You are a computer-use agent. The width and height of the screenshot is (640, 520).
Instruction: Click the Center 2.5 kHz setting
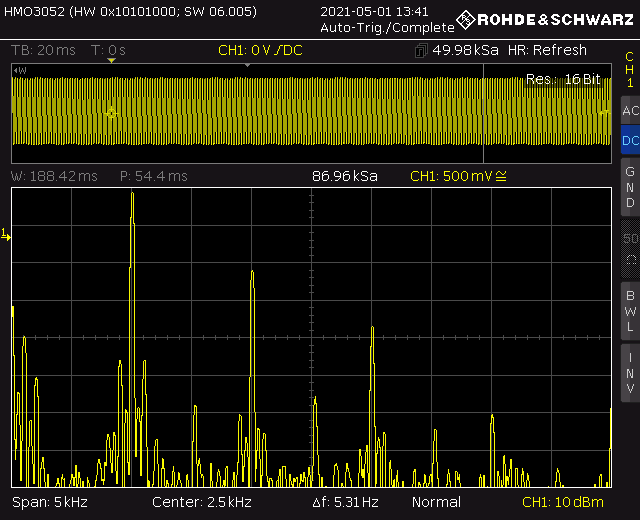click(x=201, y=502)
